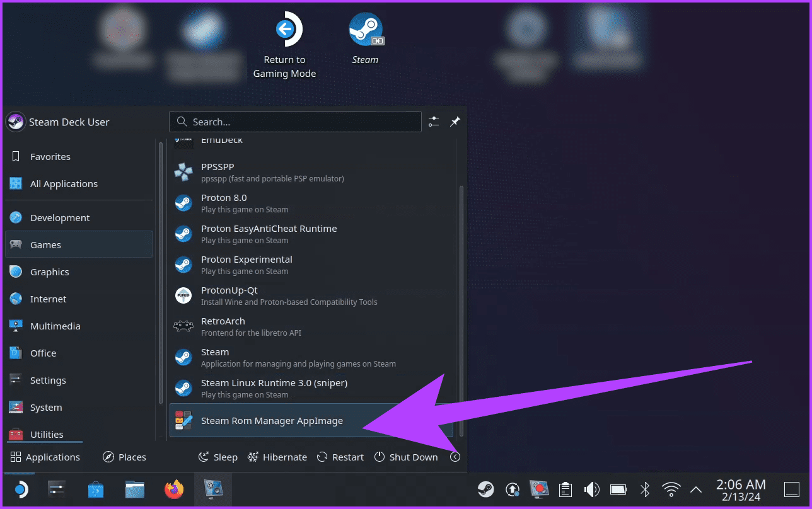Pin the application launcher open

455,121
